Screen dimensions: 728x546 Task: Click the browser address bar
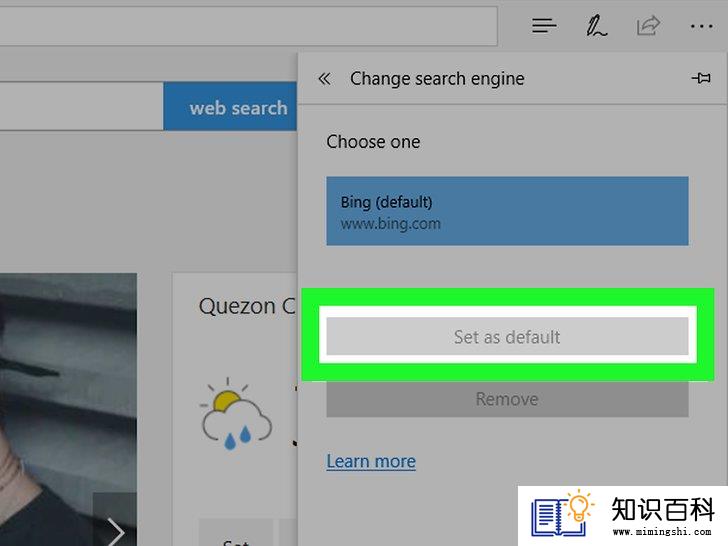click(248, 26)
